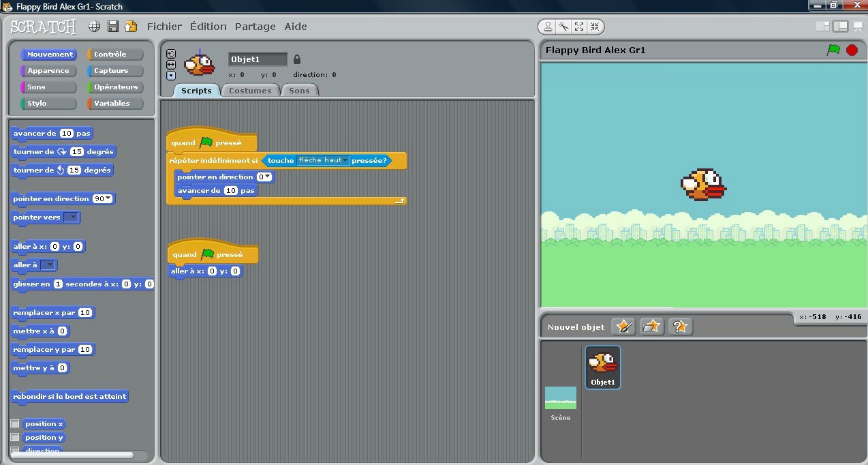Switch to the Sons tab beside Costumes
Image resolution: width=868 pixels, height=465 pixels.
coord(299,91)
